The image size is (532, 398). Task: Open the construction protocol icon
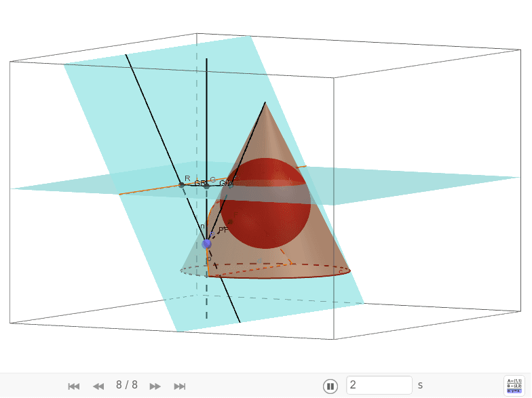coord(514,386)
